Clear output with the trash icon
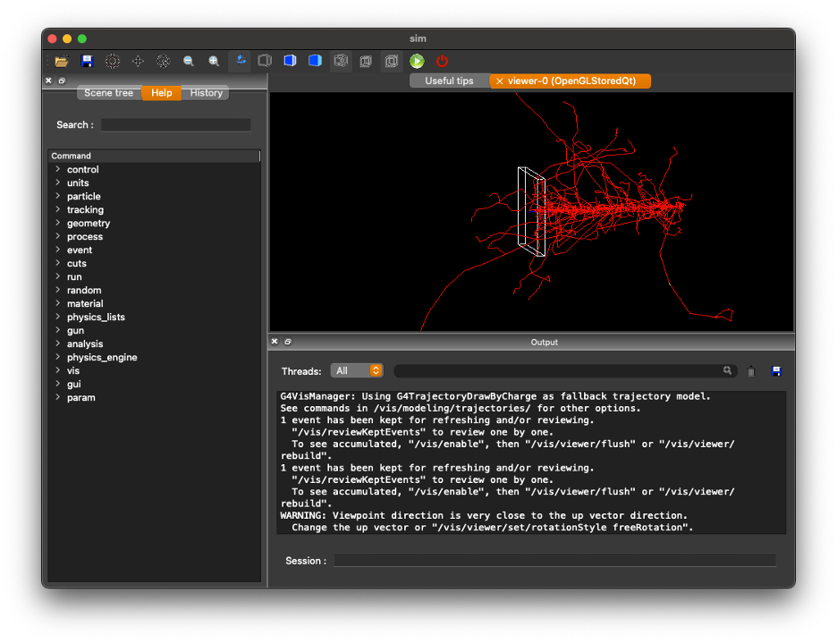 point(751,371)
